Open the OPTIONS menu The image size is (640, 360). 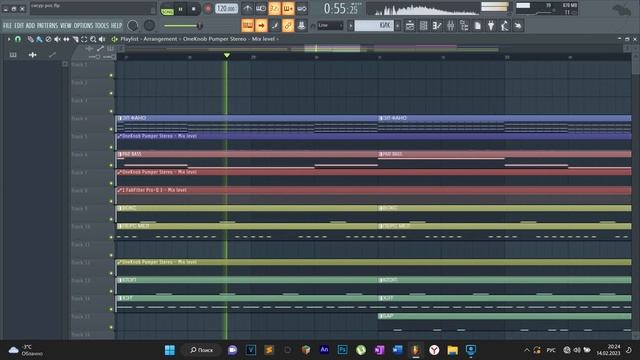point(84,25)
